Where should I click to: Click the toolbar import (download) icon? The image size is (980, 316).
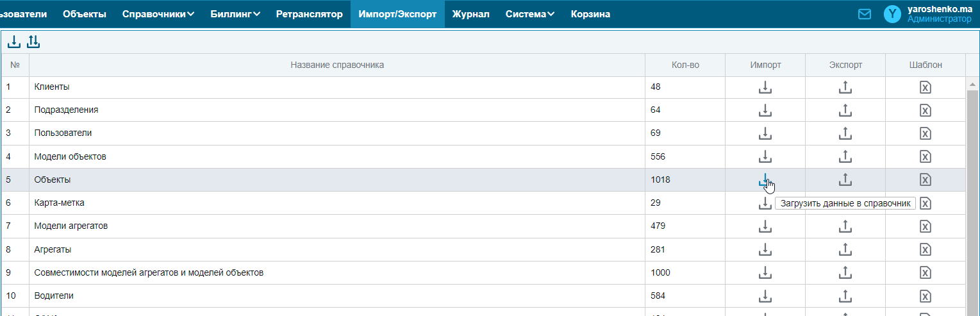pos(13,42)
